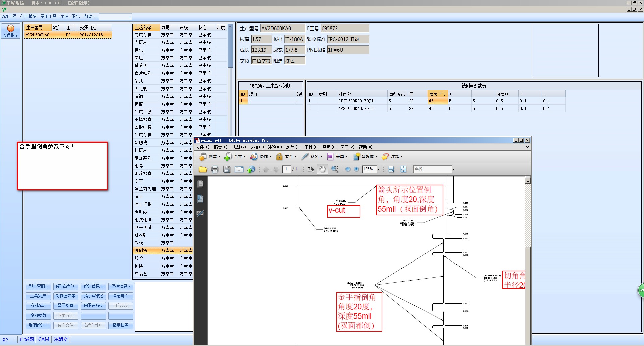Click the 保存信息 button
The height and width of the screenshot is (346, 644).
click(x=121, y=286)
